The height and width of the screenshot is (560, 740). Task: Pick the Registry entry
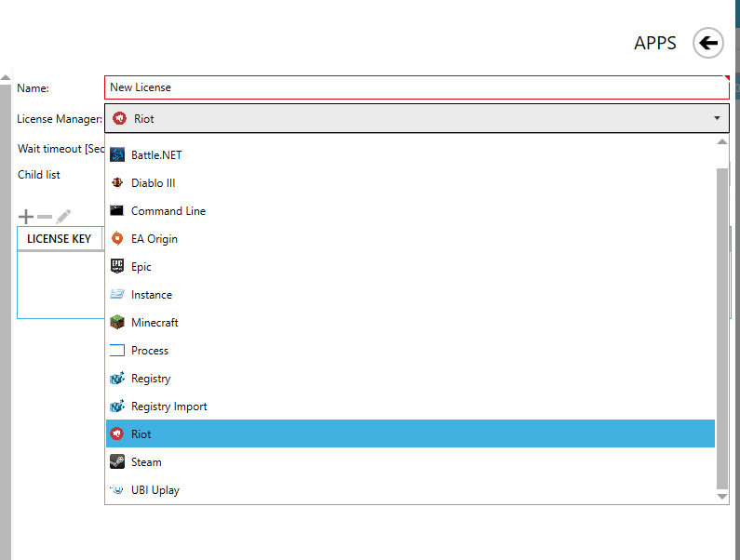410,378
